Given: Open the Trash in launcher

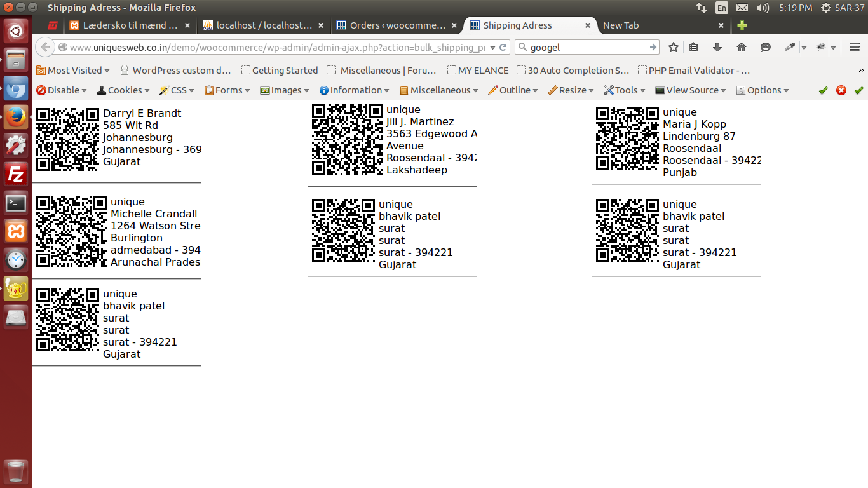Looking at the screenshot, I should [x=16, y=473].
